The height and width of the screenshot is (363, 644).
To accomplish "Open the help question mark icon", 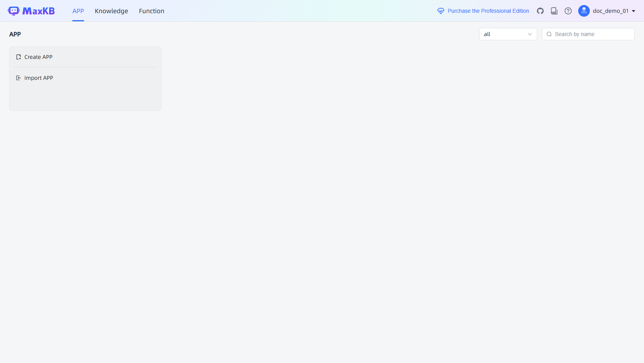I will (x=568, y=11).
